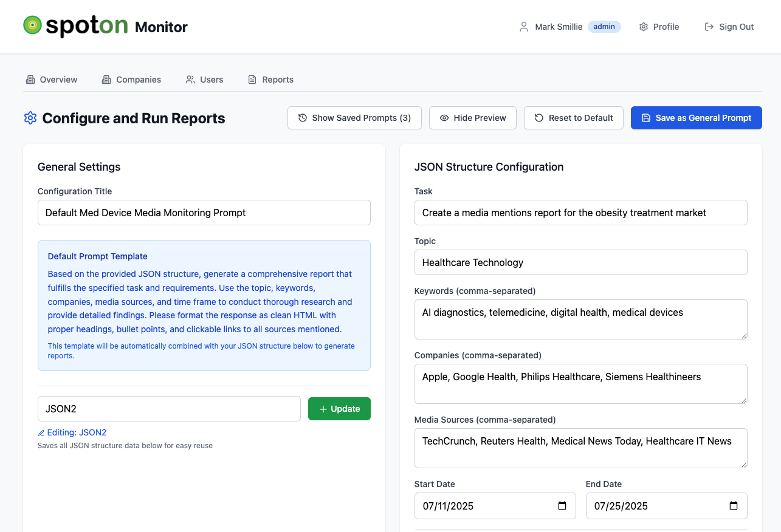Click the Configuration Title input field
The image size is (781, 532).
pyautogui.click(x=204, y=213)
